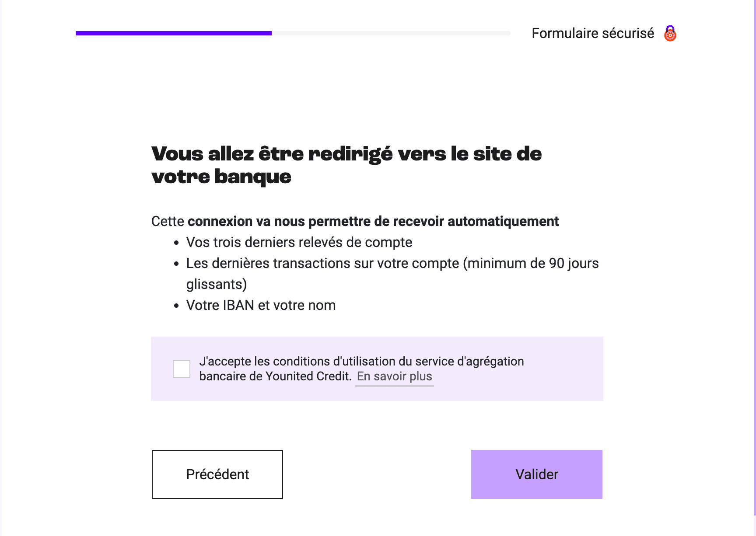Select the "Vos trois derniers relevés" bullet
This screenshot has width=756, height=536.
pos(299,243)
